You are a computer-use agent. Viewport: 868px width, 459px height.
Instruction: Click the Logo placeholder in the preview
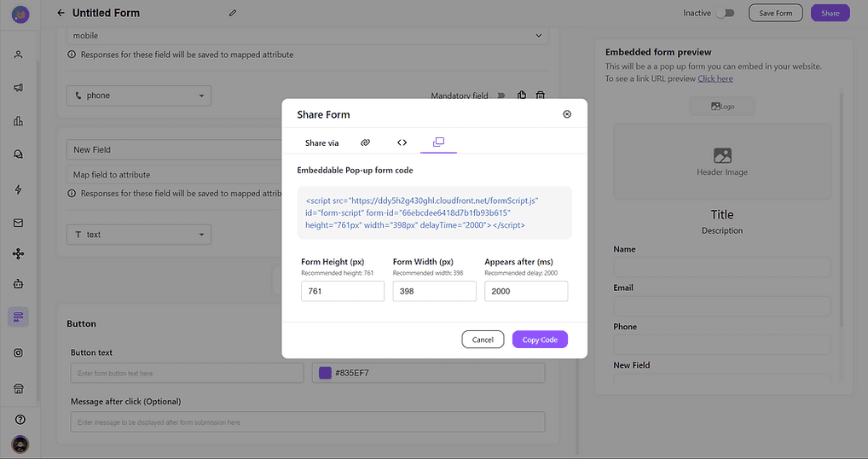point(722,107)
